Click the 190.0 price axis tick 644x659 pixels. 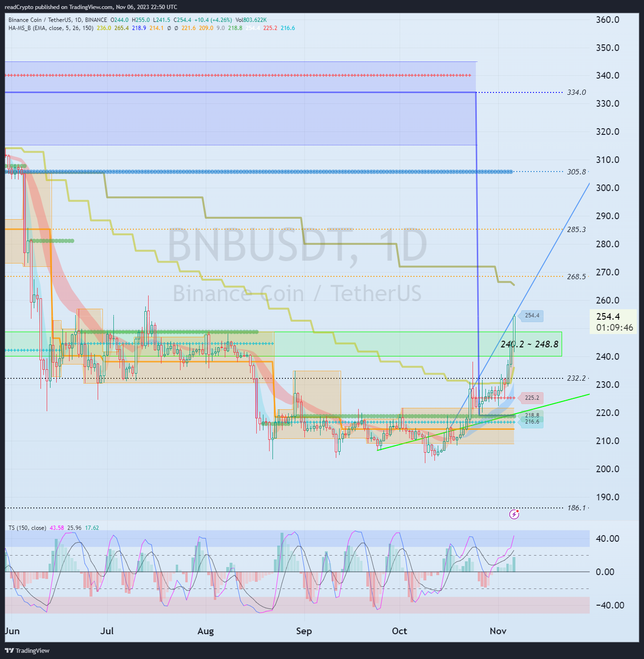(608, 497)
